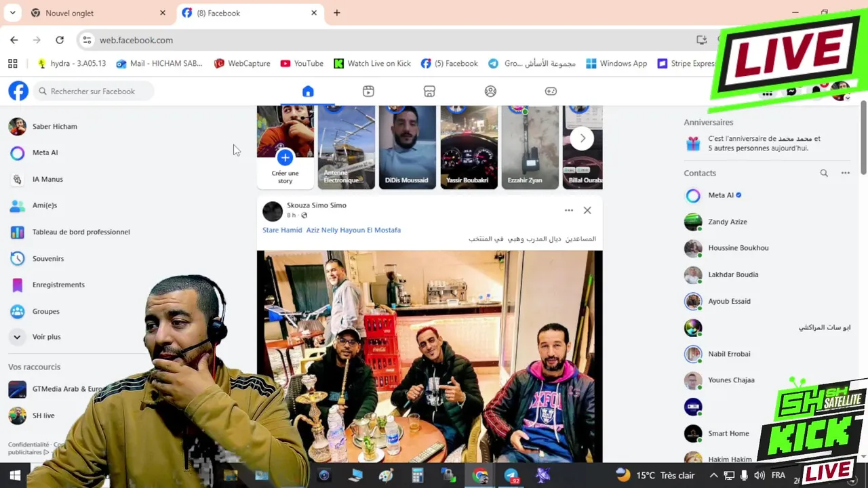Click Créer une story plus button
This screenshot has height=488, width=868.
click(285, 157)
